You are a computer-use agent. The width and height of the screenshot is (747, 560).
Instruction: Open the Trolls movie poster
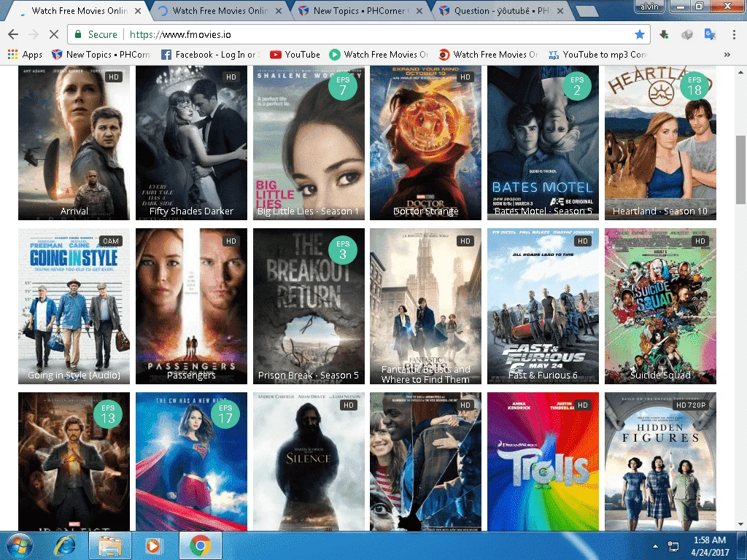[x=543, y=462]
